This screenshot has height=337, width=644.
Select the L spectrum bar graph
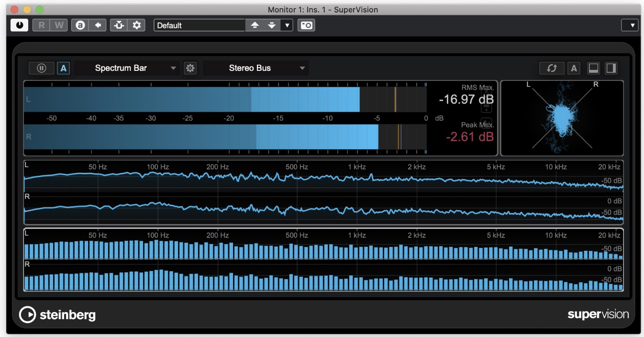coord(324,245)
